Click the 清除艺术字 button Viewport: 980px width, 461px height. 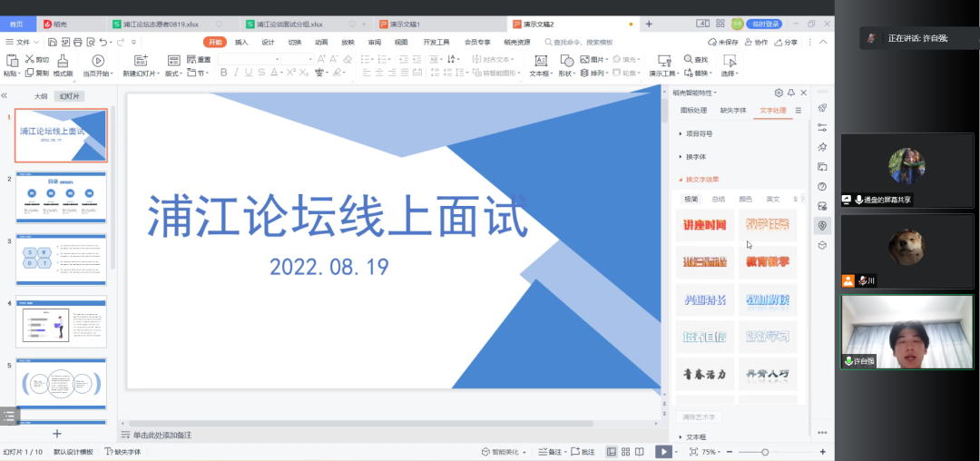[x=699, y=417]
